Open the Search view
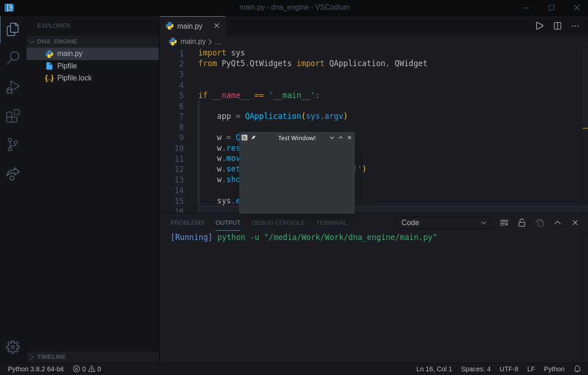The height and width of the screenshot is (375, 588). pos(13,58)
